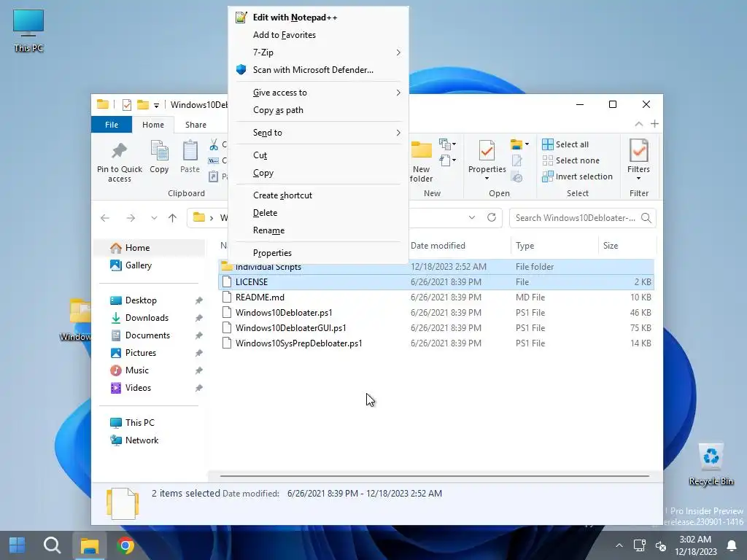Select Windows10DebloaterGUI.ps1 file
The width and height of the screenshot is (747, 560).
coord(436,327)
